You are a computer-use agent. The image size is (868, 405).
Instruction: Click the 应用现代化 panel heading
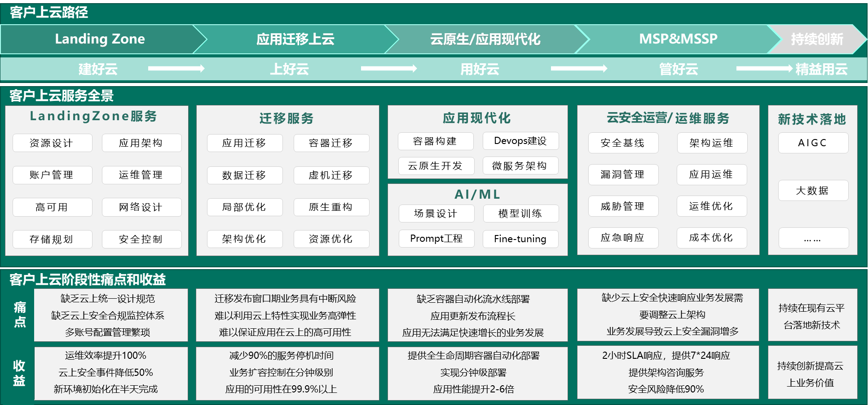477,118
